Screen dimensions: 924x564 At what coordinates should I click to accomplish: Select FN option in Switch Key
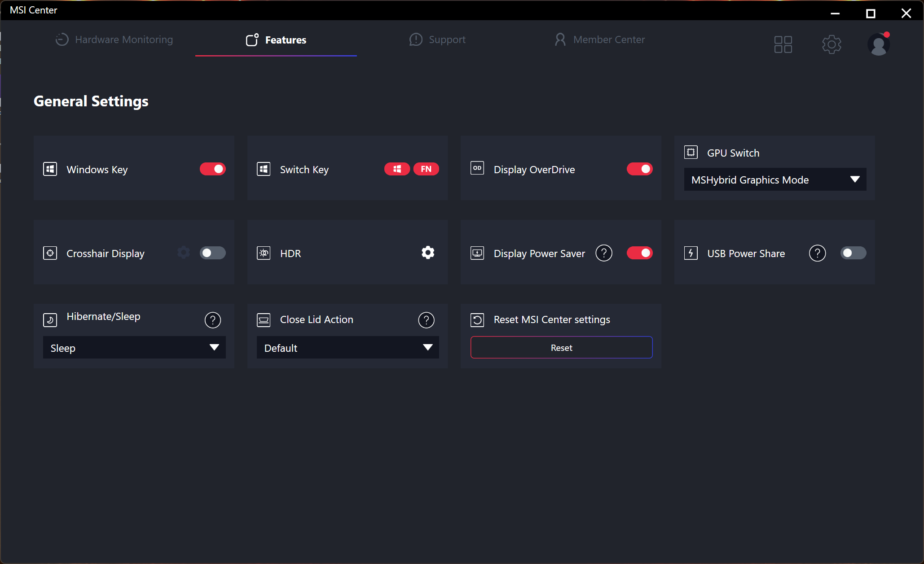426,169
